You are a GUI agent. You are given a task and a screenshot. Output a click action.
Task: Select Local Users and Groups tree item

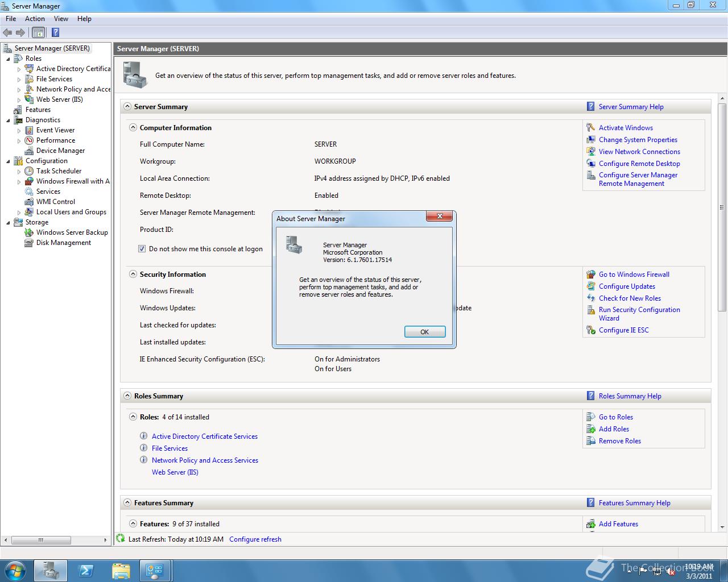point(71,212)
